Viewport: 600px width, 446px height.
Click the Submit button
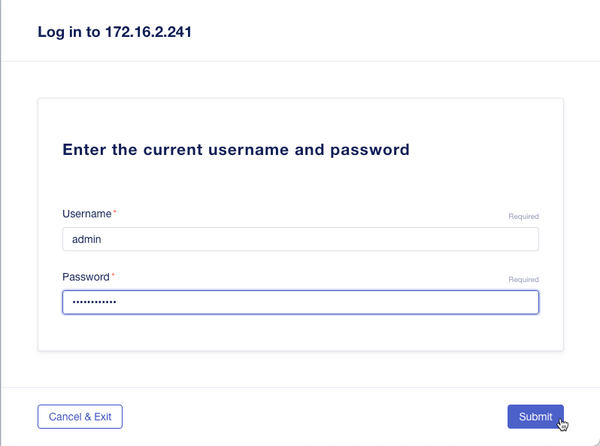535,416
